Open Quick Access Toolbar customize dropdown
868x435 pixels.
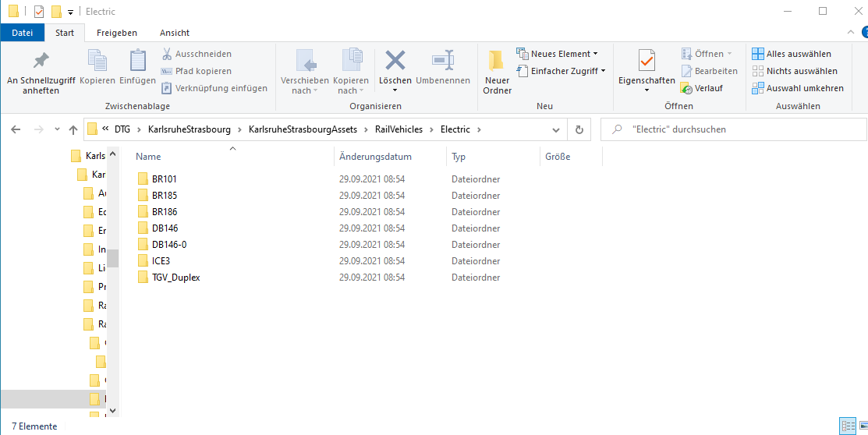point(70,12)
